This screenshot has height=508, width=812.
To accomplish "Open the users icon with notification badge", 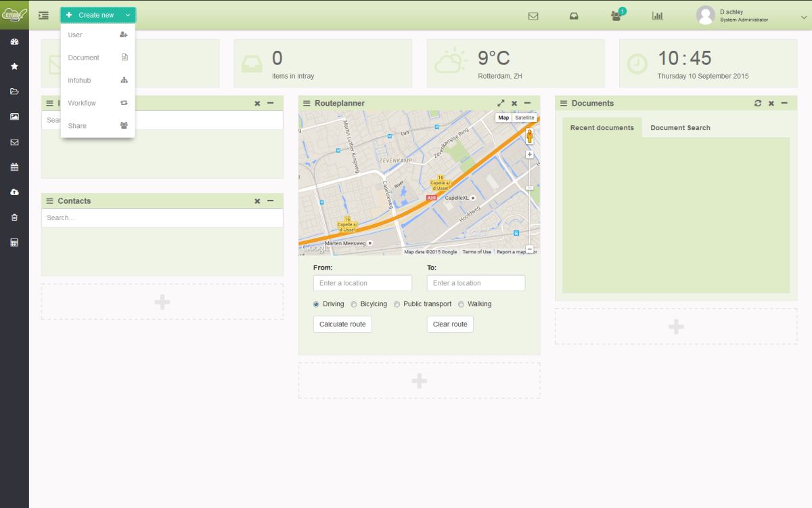I will 616,16.
